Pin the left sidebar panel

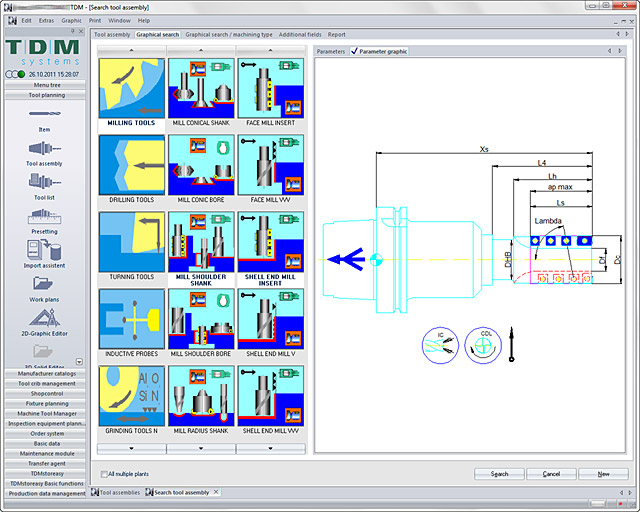pyautogui.click(x=73, y=31)
